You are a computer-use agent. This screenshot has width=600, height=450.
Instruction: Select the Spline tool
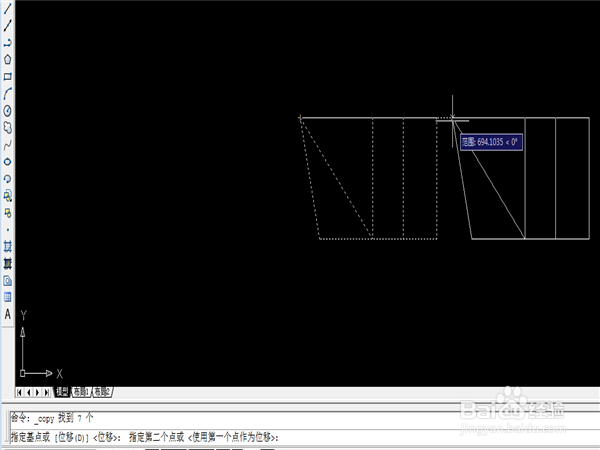(x=8, y=145)
